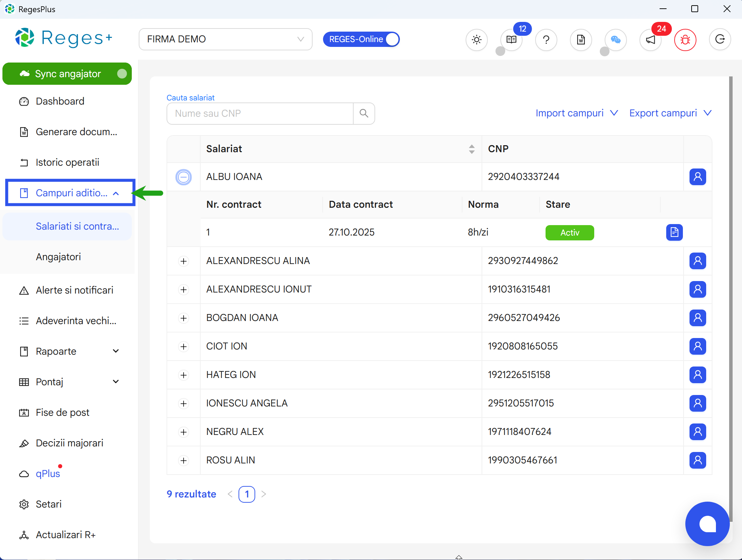Open the Export campuri link

point(663,113)
